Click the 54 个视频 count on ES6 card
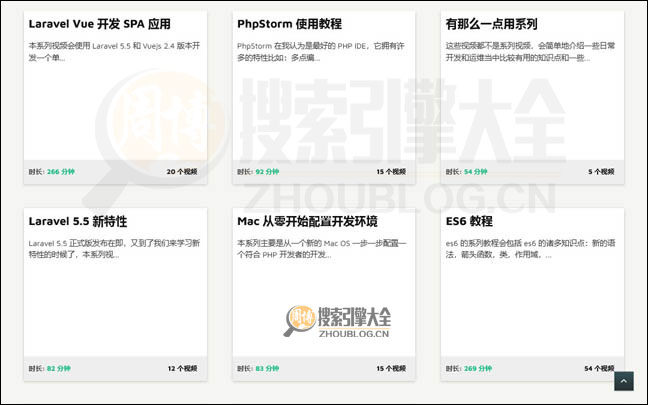 pyautogui.click(x=600, y=368)
